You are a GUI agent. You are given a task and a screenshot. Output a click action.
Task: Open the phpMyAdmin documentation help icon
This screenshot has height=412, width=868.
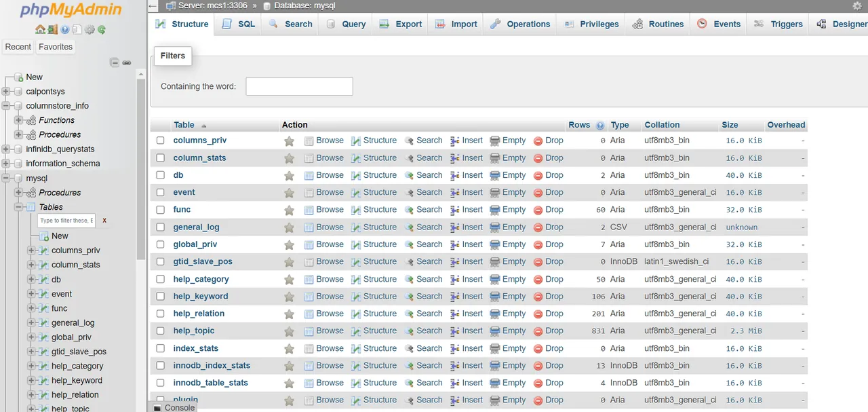pyautogui.click(x=65, y=30)
